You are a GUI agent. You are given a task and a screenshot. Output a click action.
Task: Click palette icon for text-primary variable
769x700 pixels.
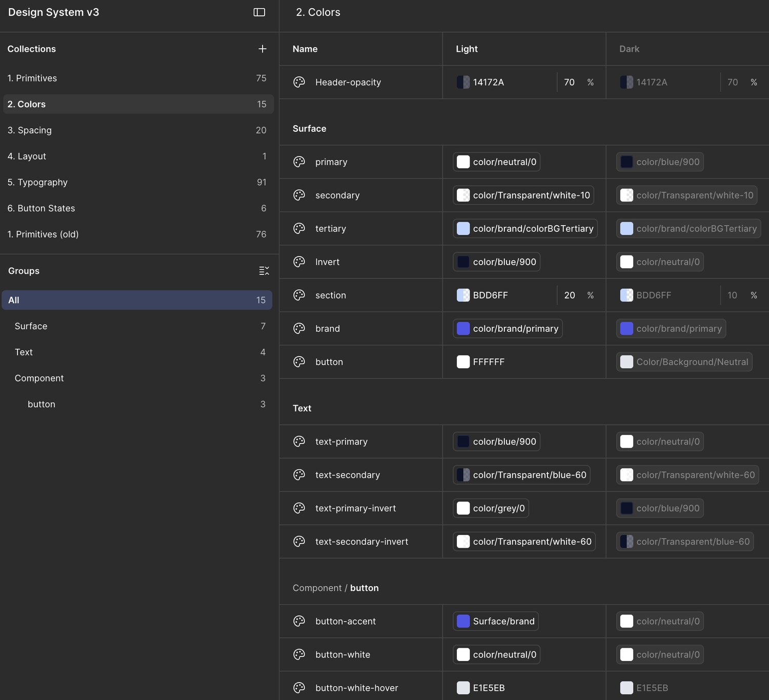pos(299,441)
